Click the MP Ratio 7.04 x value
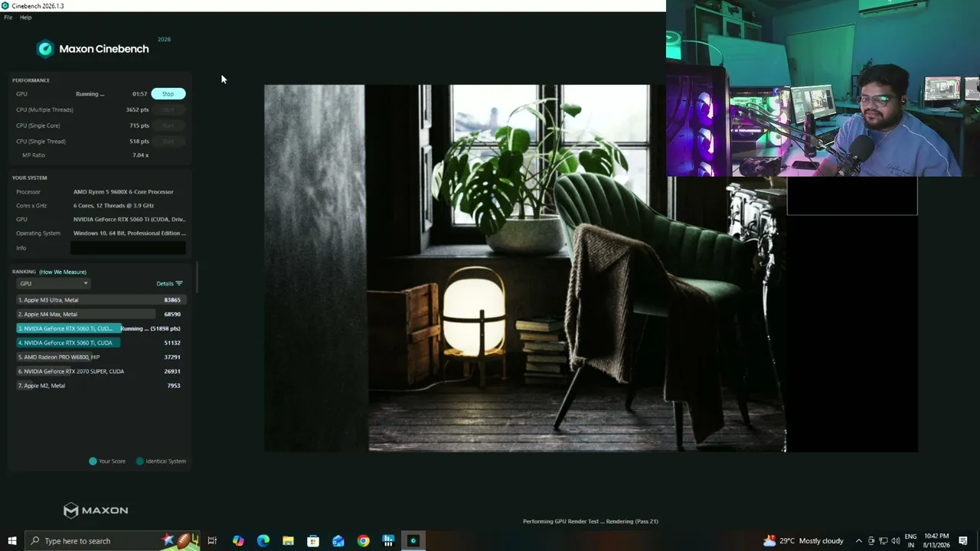 (x=141, y=155)
